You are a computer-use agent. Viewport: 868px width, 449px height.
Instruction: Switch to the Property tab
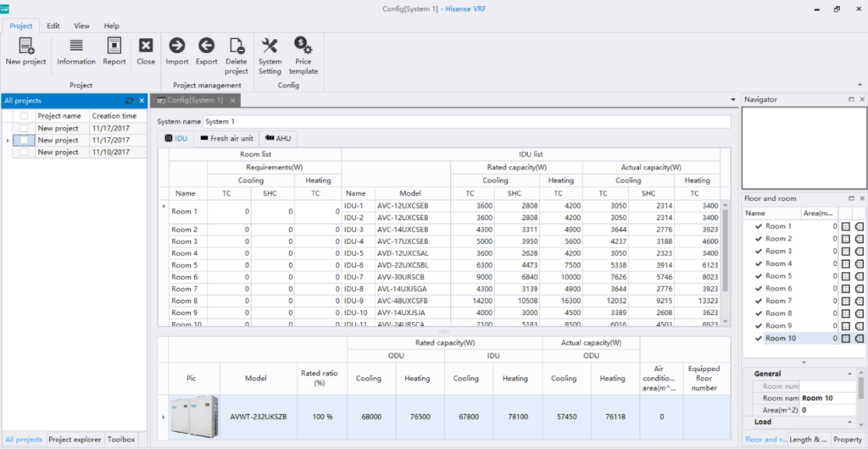[848, 440]
